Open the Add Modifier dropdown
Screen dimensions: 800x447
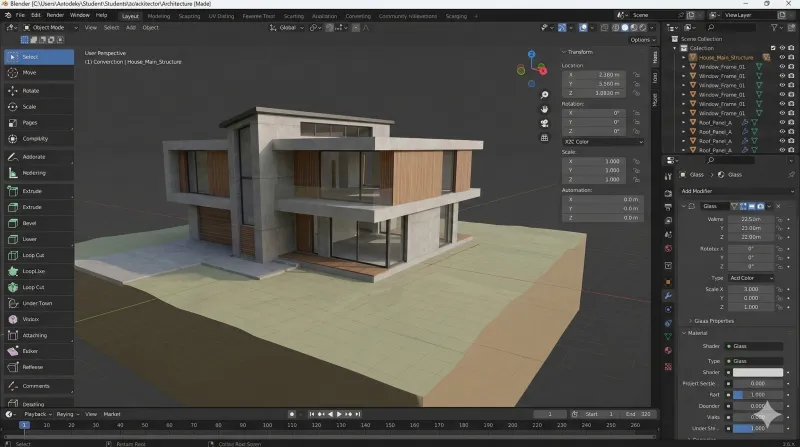[x=737, y=191]
